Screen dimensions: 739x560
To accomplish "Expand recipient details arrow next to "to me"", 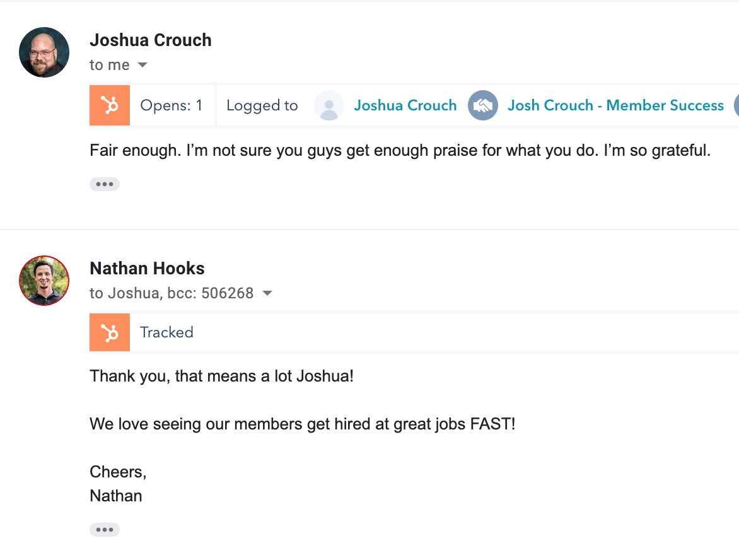I will pyautogui.click(x=143, y=65).
